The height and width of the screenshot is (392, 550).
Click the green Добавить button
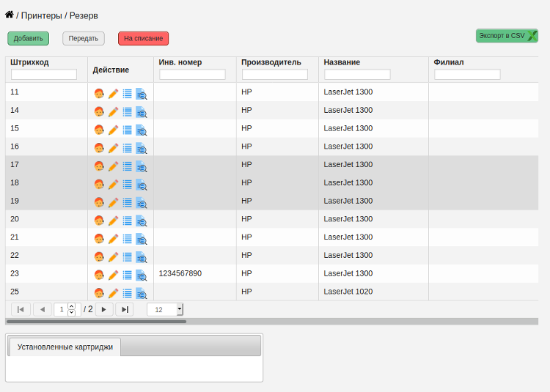coord(28,39)
